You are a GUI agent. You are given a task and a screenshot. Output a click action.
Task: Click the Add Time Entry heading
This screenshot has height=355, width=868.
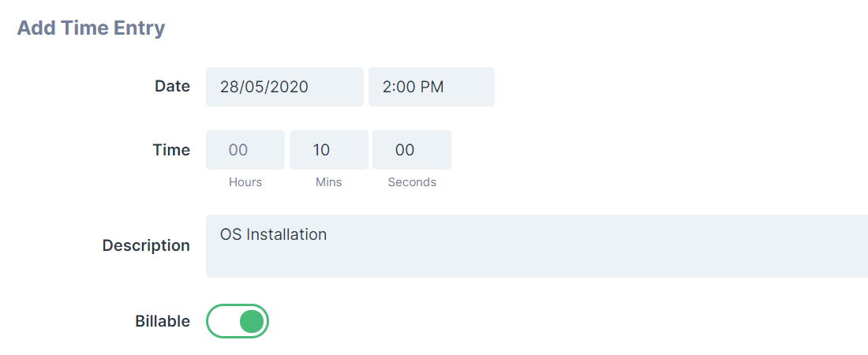point(91,28)
